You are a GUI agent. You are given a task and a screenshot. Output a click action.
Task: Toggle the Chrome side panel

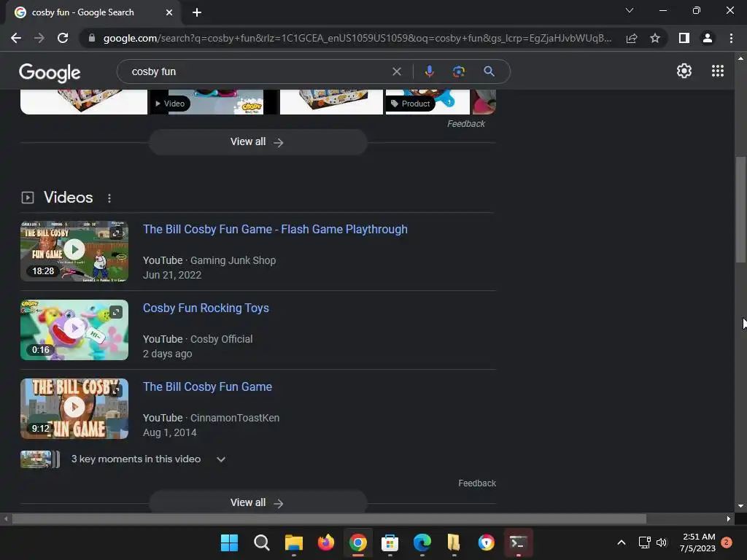684,38
